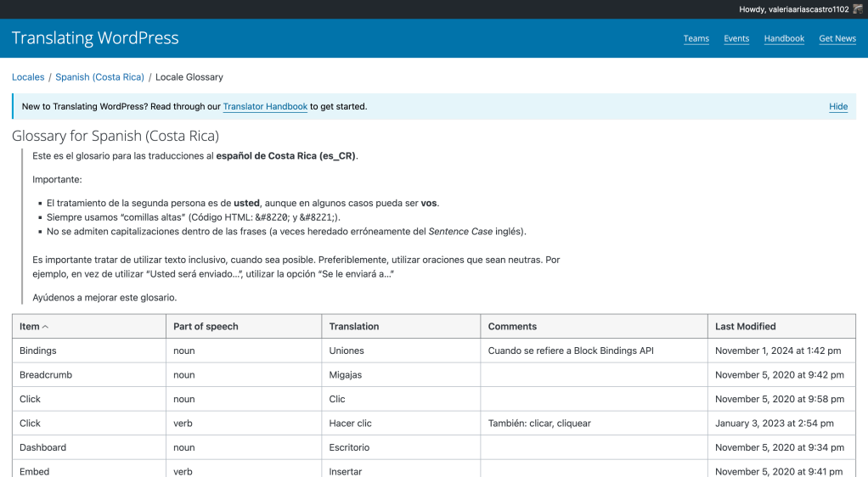Open the Translator Handbook link in notice
The height and width of the screenshot is (477, 868).
[x=265, y=107]
